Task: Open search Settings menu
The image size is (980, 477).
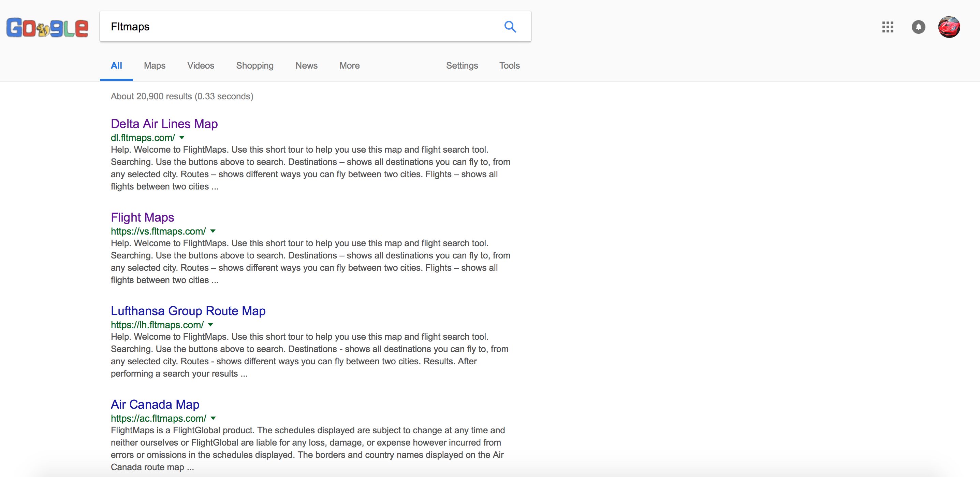Action: 462,66
